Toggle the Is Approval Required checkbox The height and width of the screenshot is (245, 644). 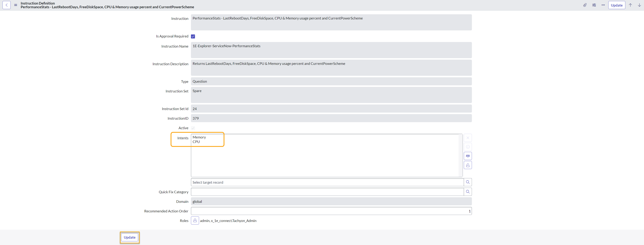point(193,36)
